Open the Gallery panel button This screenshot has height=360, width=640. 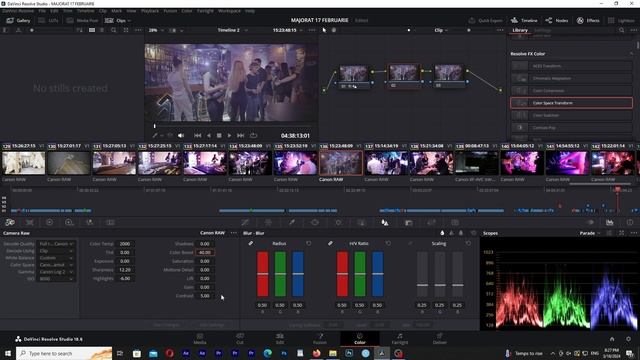coord(18,20)
